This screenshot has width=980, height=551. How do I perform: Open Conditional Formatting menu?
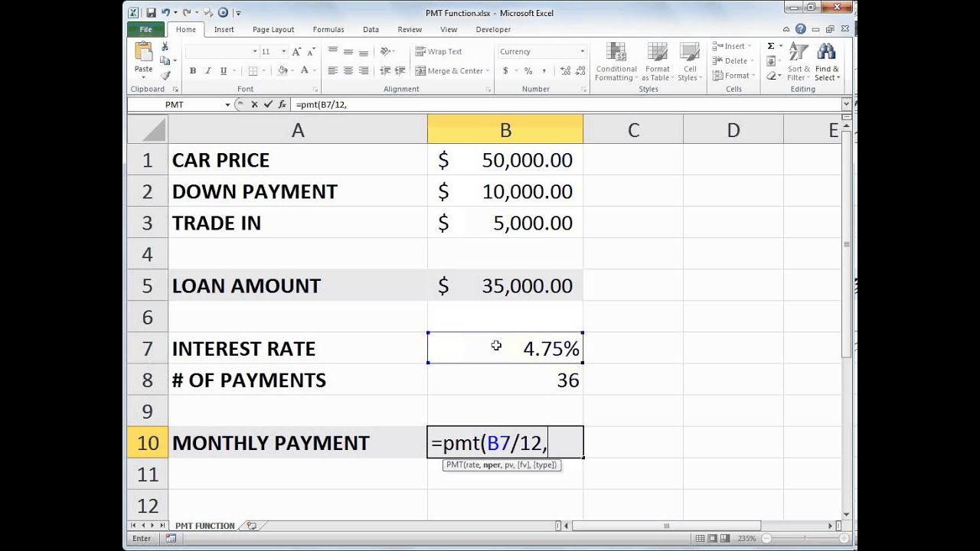tap(616, 62)
